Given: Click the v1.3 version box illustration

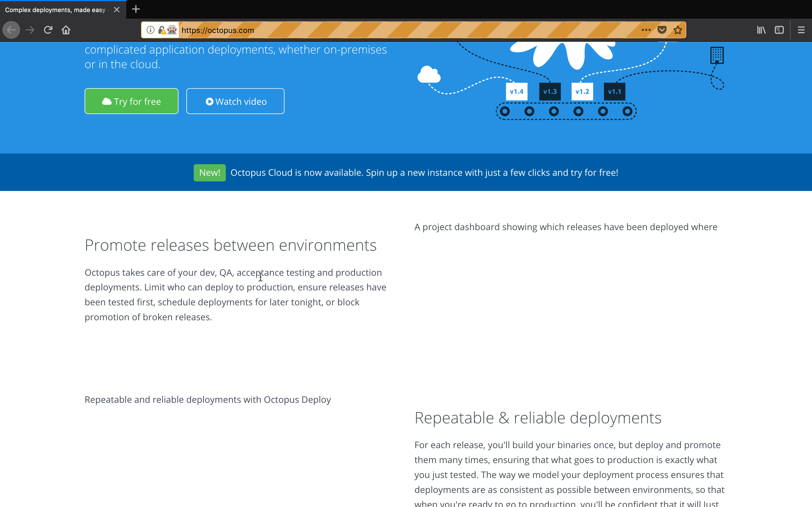Looking at the screenshot, I should [550, 92].
